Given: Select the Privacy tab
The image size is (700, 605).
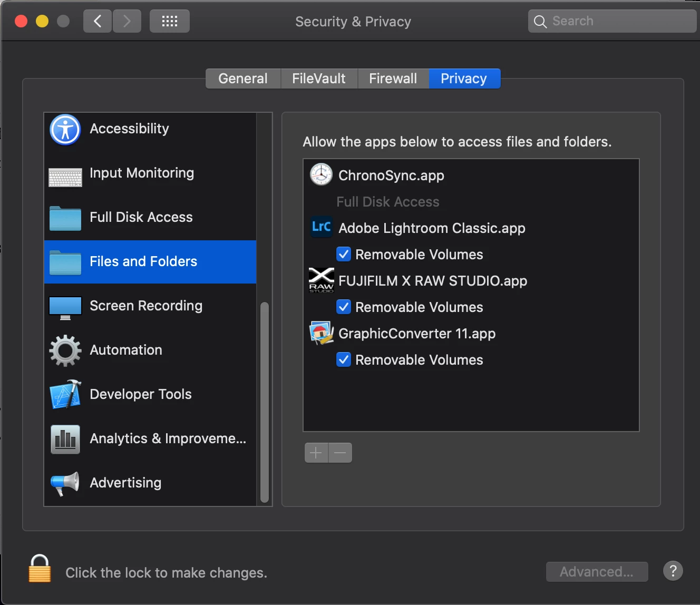Looking at the screenshot, I should 464,79.
